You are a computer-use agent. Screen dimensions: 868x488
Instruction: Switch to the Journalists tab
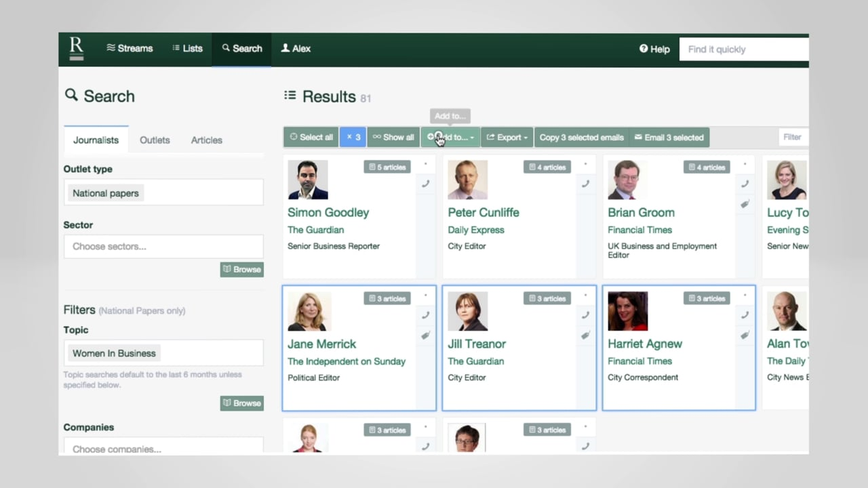click(x=96, y=140)
